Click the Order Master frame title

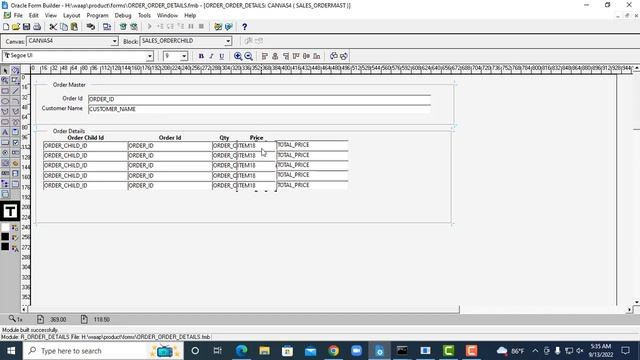point(69,85)
